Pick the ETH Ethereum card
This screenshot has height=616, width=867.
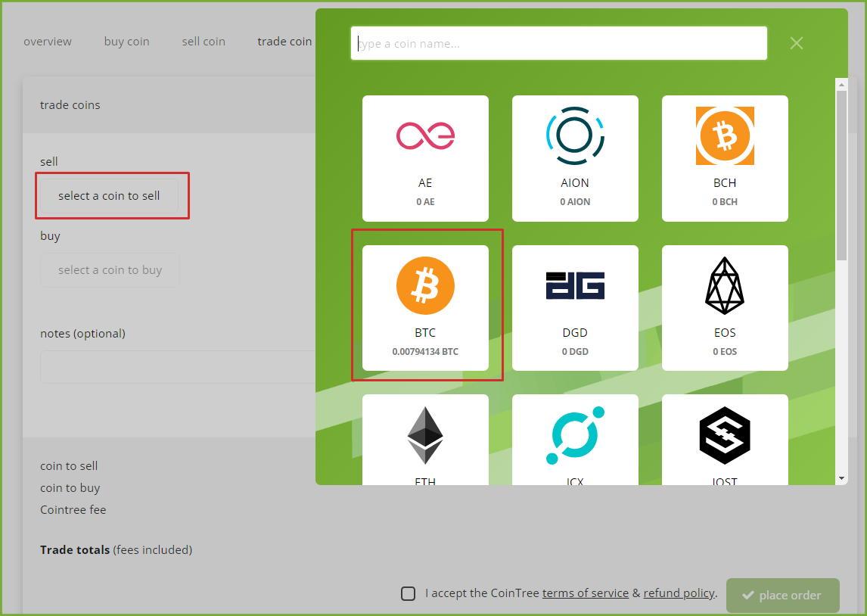425,440
